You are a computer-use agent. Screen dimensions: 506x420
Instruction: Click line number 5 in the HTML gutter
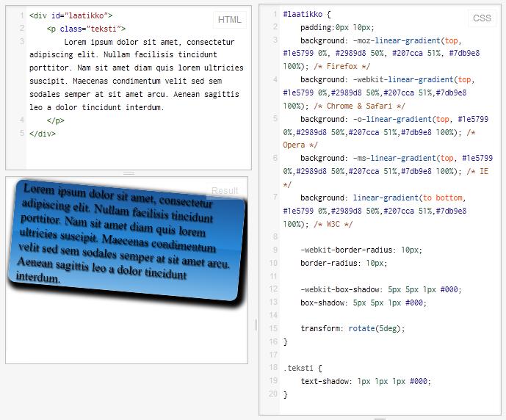click(x=22, y=133)
